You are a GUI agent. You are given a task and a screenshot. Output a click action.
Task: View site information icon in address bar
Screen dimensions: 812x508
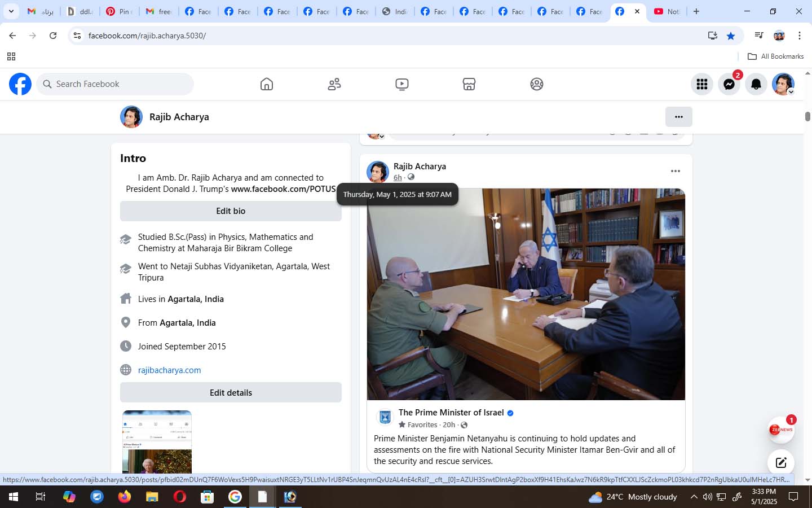coord(77,36)
